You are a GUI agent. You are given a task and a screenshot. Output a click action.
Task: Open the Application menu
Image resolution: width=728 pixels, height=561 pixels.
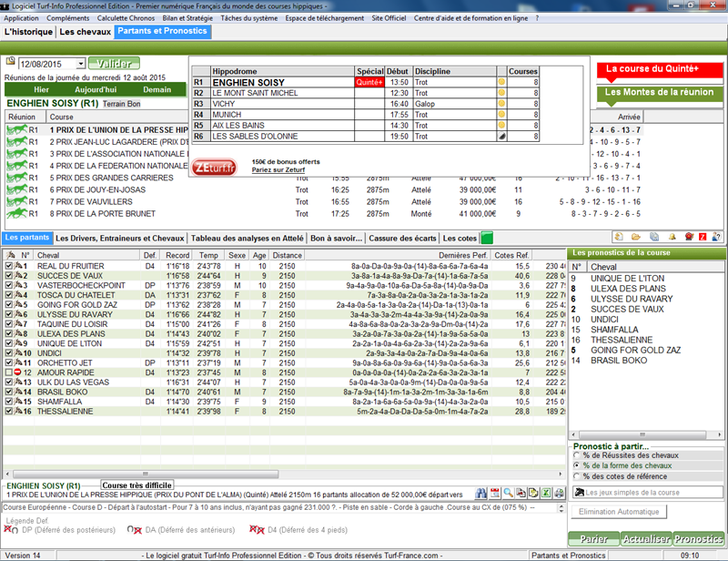21,18
